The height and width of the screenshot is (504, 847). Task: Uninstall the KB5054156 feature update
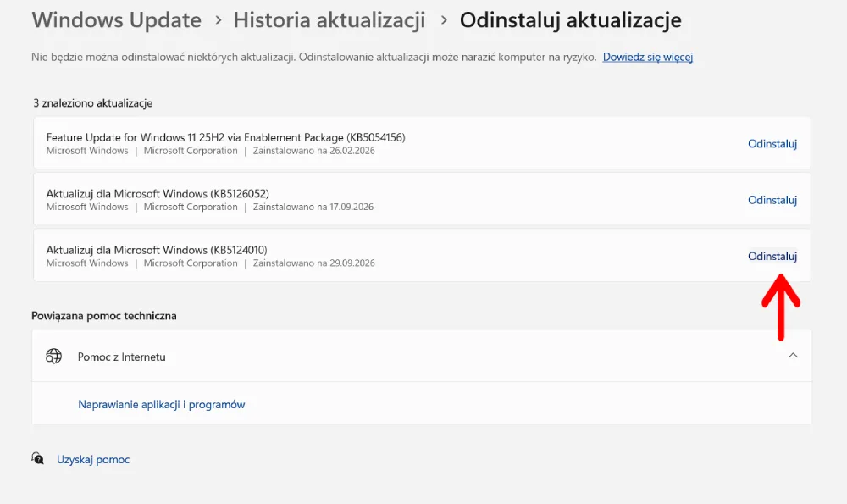point(772,144)
